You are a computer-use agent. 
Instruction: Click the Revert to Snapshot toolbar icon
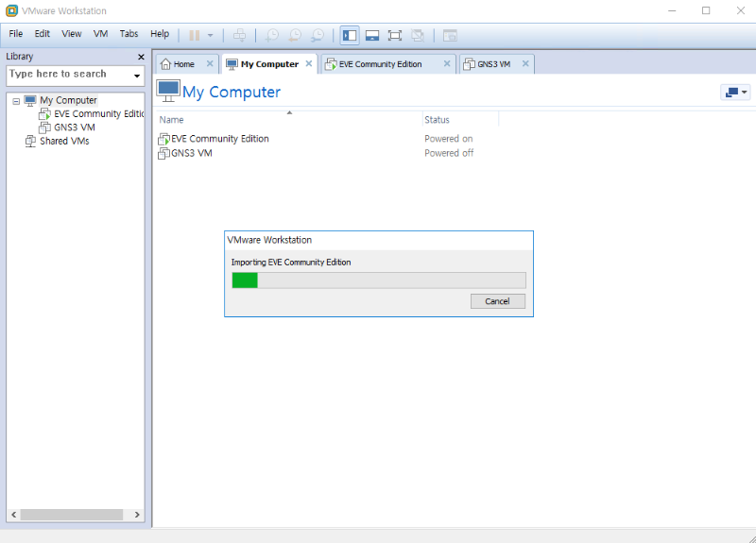[x=295, y=35]
